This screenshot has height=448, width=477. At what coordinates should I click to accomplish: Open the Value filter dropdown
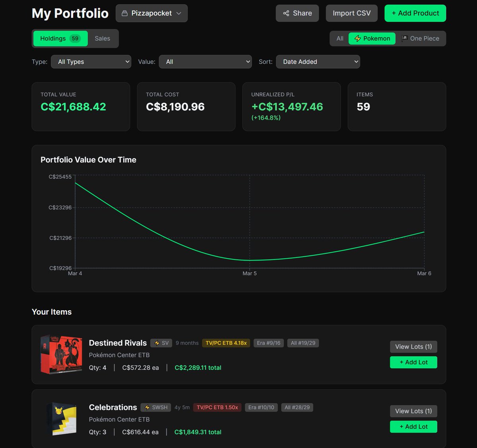click(x=205, y=62)
